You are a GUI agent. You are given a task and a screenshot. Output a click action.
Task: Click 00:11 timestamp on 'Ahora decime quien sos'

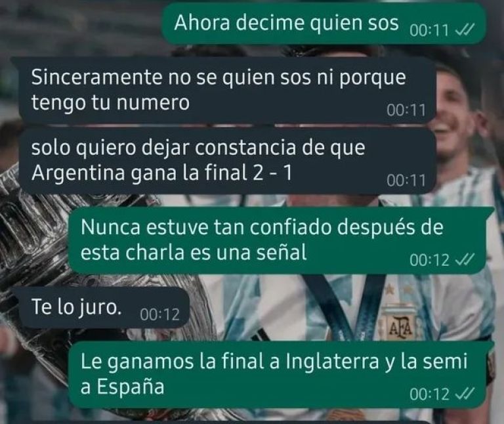(429, 31)
